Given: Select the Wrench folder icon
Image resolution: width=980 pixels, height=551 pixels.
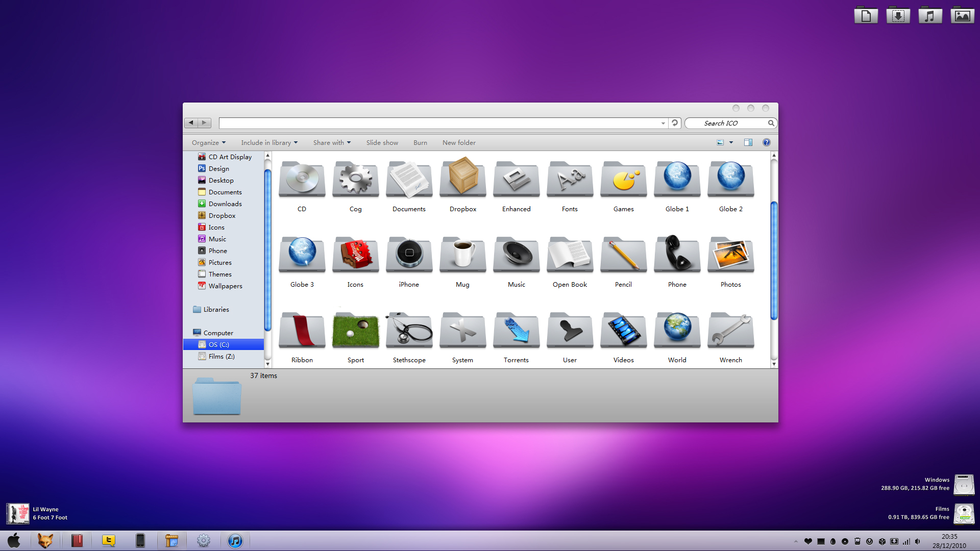Looking at the screenshot, I should click(x=731, y=330).
